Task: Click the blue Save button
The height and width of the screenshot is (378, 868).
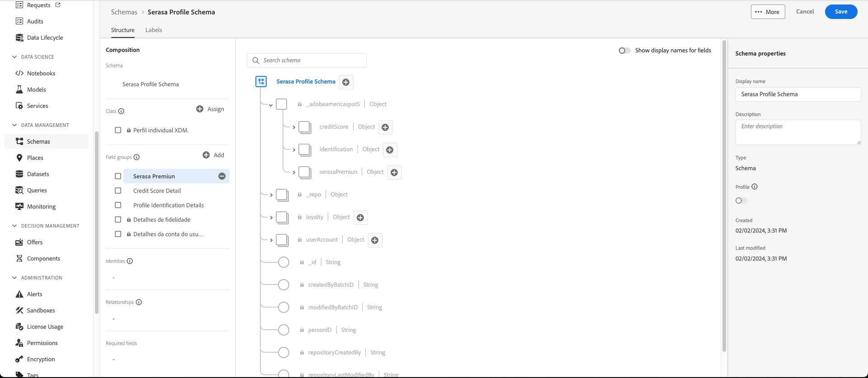Action: (x=841, y=12)
